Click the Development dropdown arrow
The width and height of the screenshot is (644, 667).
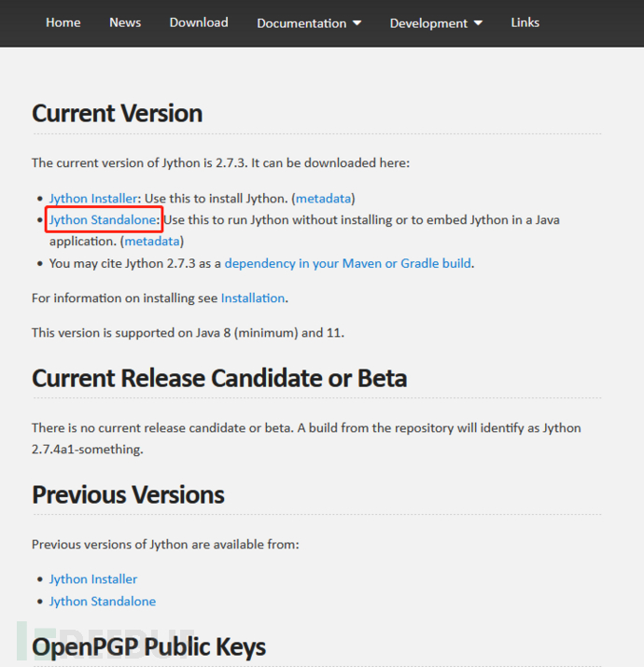click(478, 23)
